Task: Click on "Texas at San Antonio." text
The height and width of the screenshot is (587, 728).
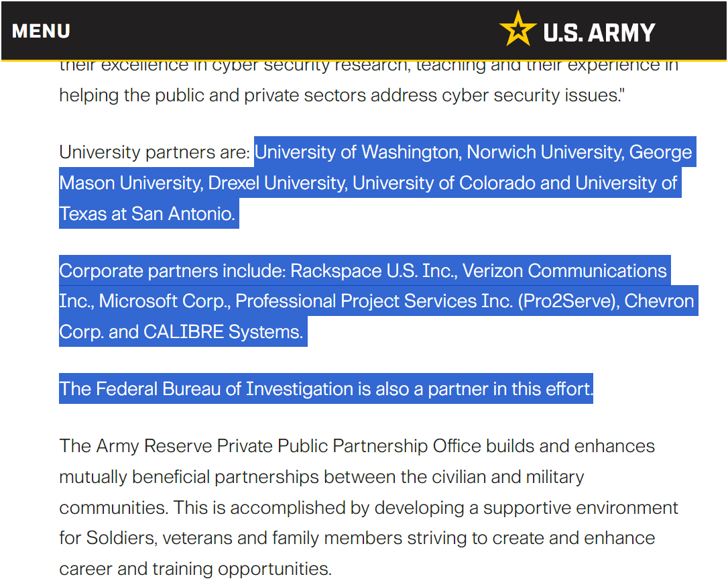Action: tap(147, 214)
